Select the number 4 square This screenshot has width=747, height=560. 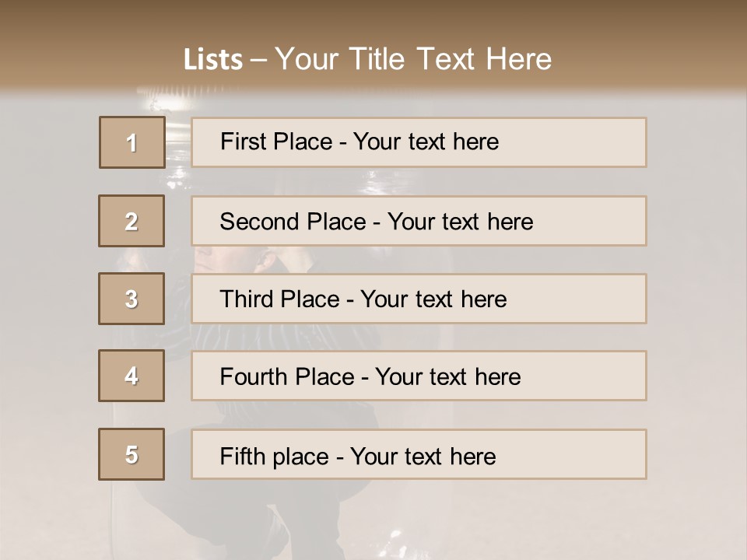click(x=132, y=376)
